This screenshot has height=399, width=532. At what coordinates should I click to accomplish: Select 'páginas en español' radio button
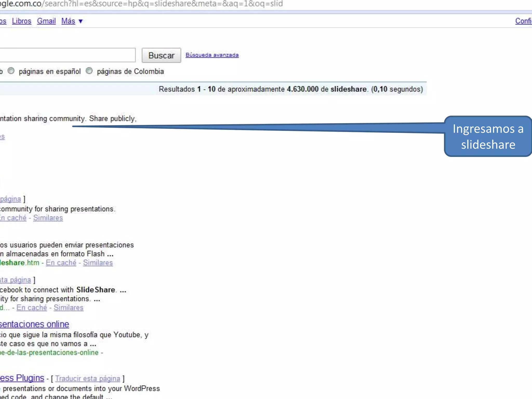click(11, 71)
